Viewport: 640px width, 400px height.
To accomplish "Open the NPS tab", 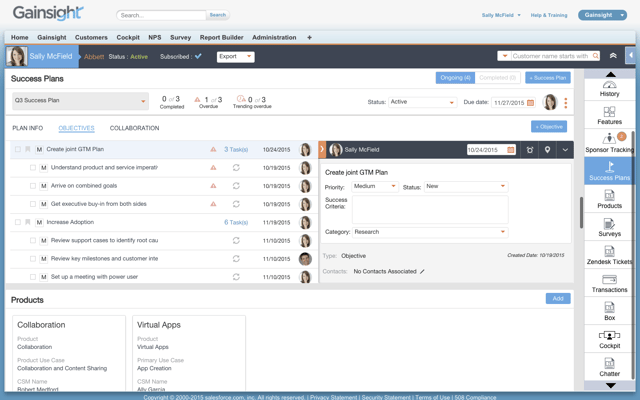I will point(155,37).
